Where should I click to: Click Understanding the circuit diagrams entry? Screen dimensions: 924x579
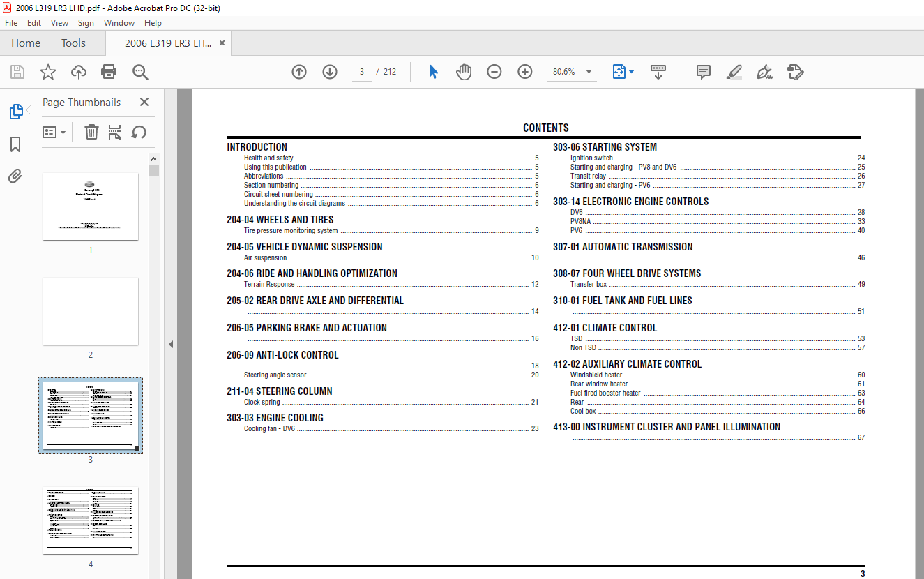(x=294, y=204)
